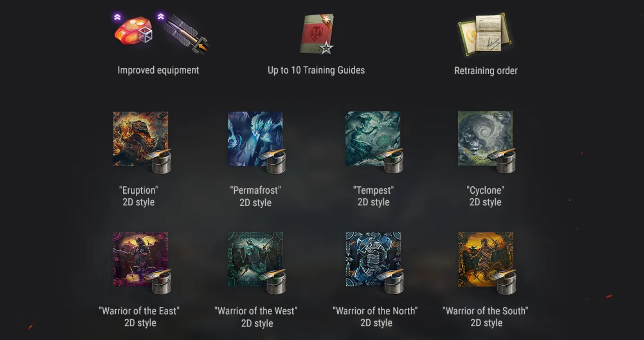Image resolution: width=644 pixels, height=340 pixels.
Task: Click paint bucket on Warrior of the South
Action: click(505, 281)
